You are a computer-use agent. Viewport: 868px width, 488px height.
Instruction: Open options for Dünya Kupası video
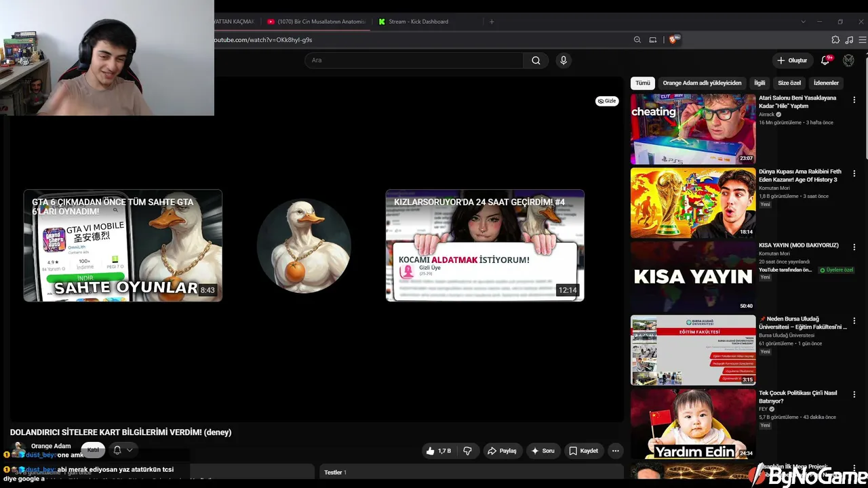[x=854, y=174]
